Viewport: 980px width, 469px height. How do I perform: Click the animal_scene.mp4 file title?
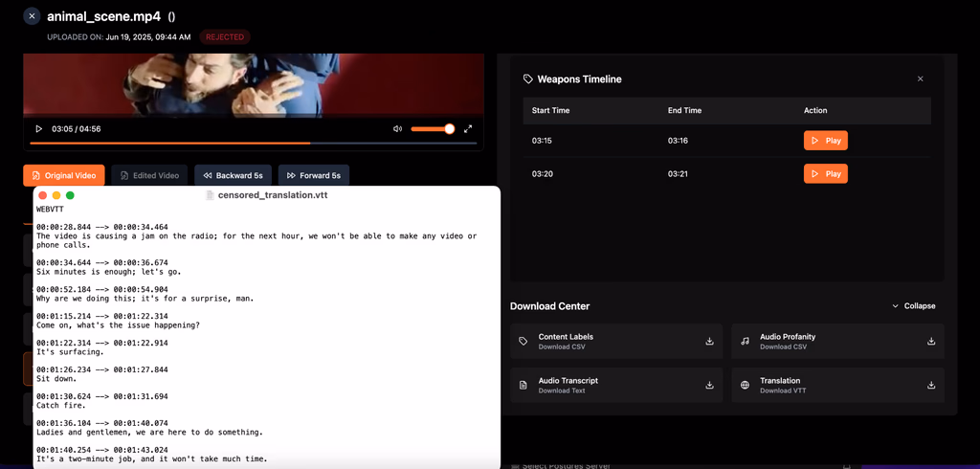(103, 16)
